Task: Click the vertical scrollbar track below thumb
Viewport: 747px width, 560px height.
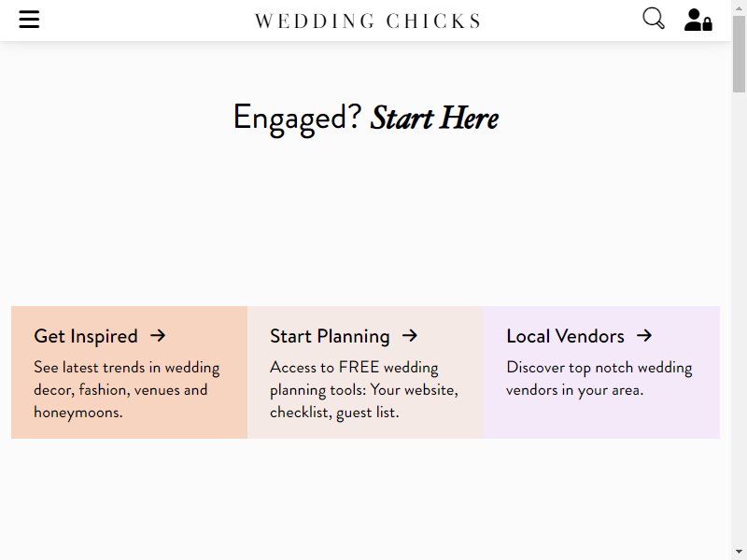Action: click(x=739, y=318)
